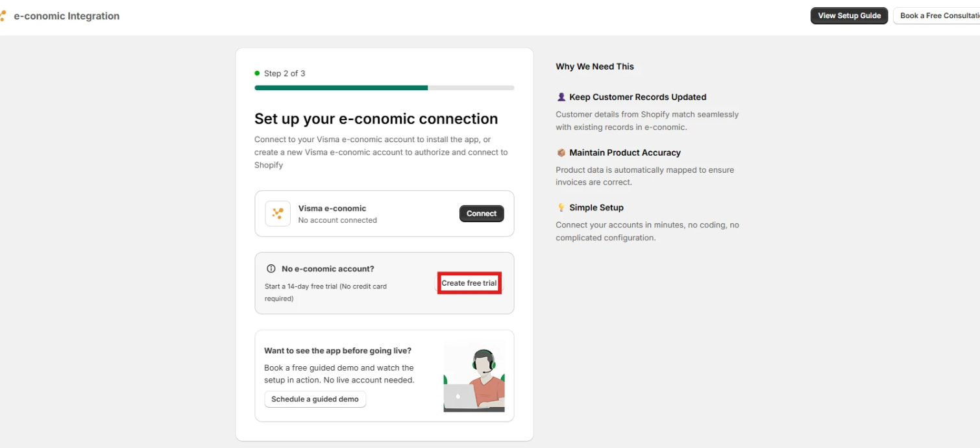
Task: Click the support agent illustration
Action: [x=474, y=377]
